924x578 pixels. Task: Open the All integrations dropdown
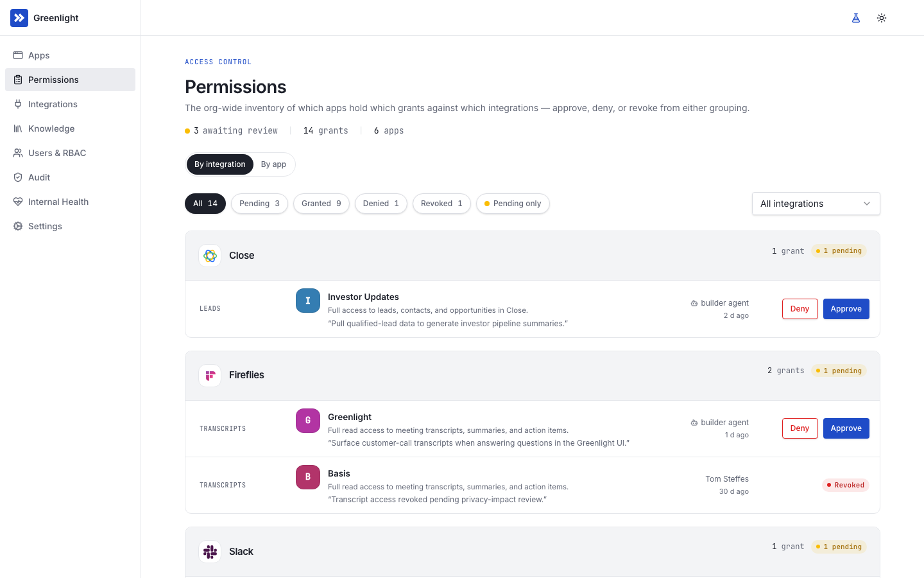point(816,204)
